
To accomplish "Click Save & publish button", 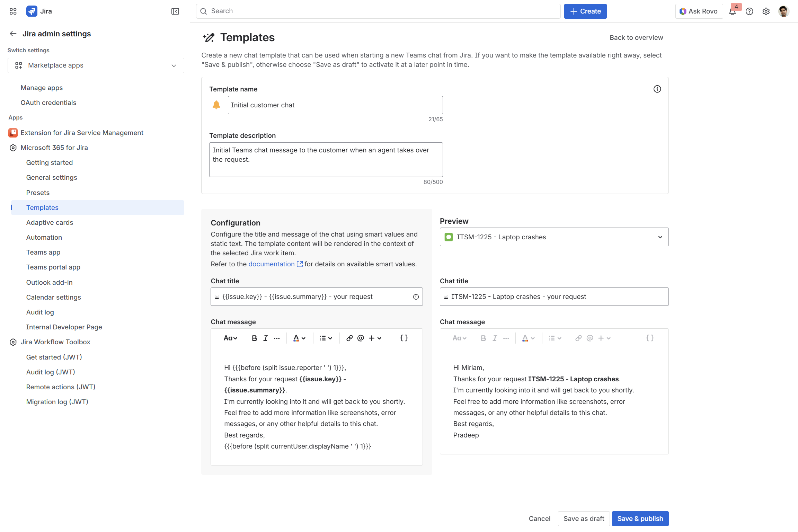I will coord(640,518).
